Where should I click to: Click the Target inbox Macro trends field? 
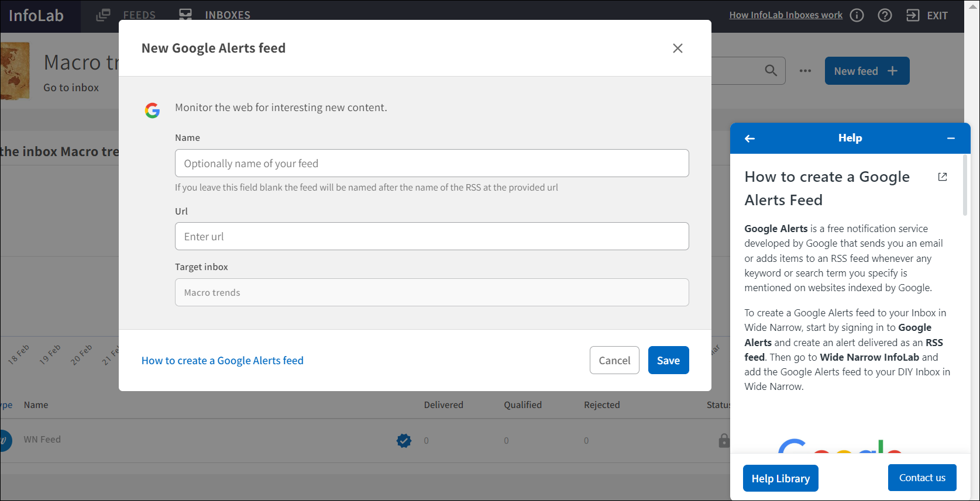432,292
